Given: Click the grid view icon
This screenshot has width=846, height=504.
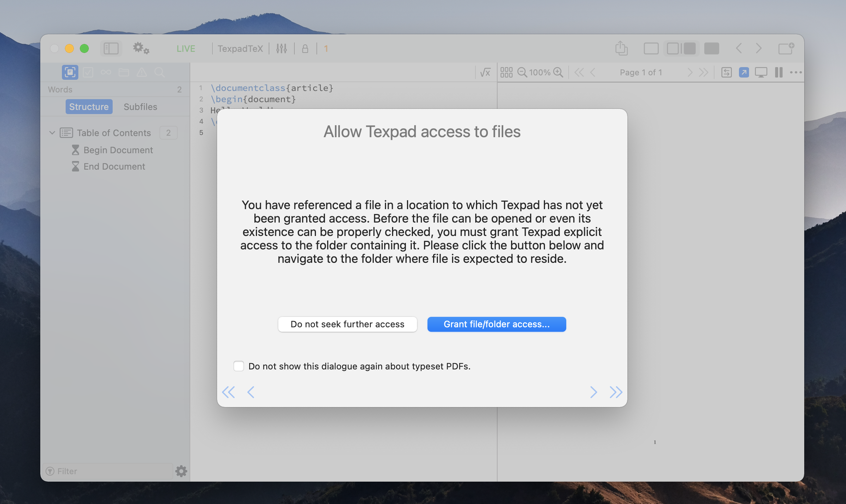Looking at the screenshot, I should click(507, 72).
